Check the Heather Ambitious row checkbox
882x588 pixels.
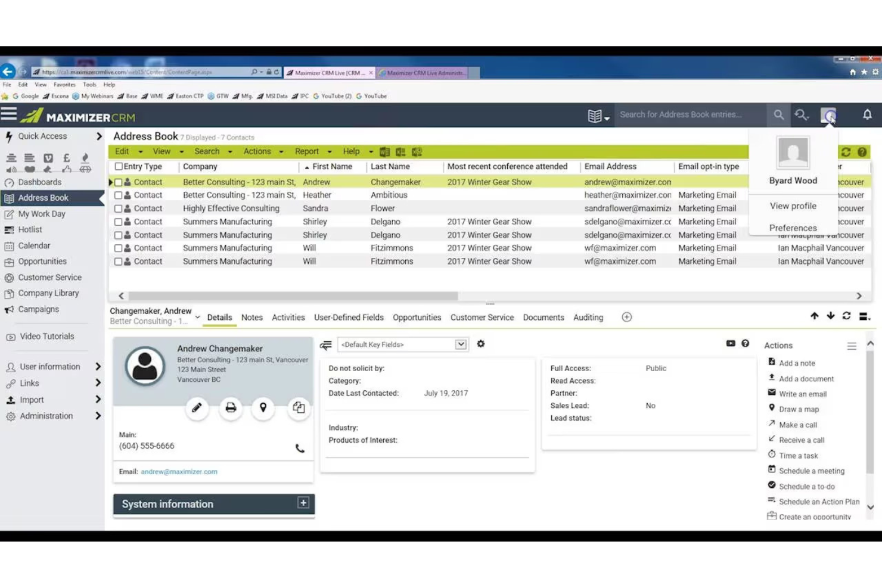pyautogui.click(x=118, y=195)
